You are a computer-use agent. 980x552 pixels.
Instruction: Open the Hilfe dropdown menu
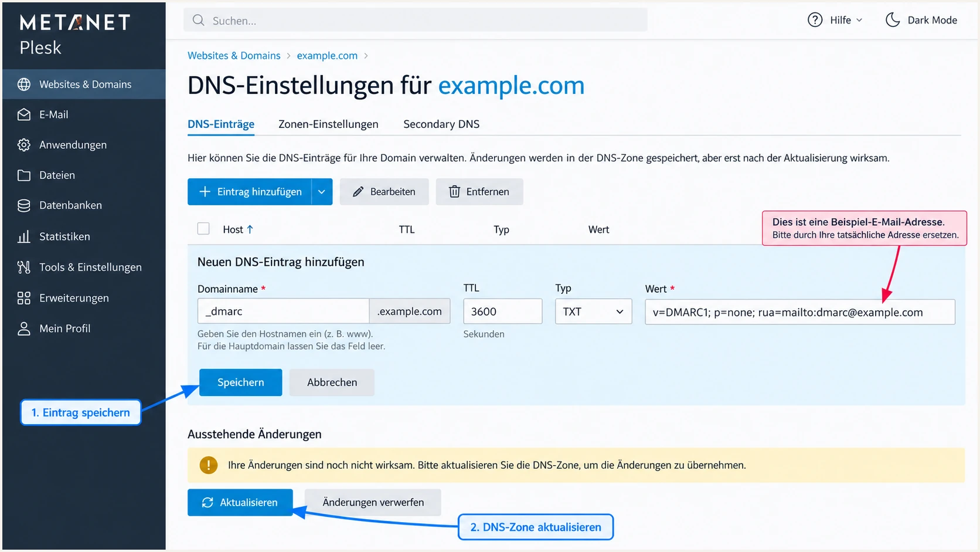(835, 20)
